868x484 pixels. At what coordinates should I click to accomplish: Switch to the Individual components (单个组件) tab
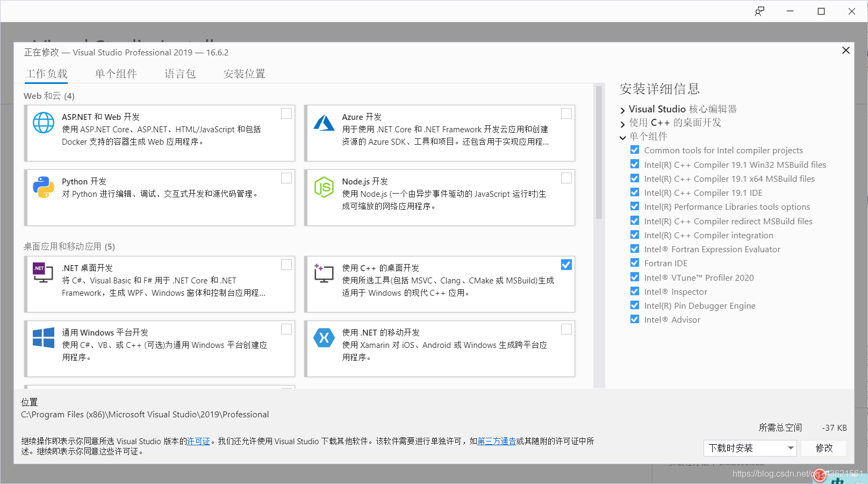click(x=116, y=74)
